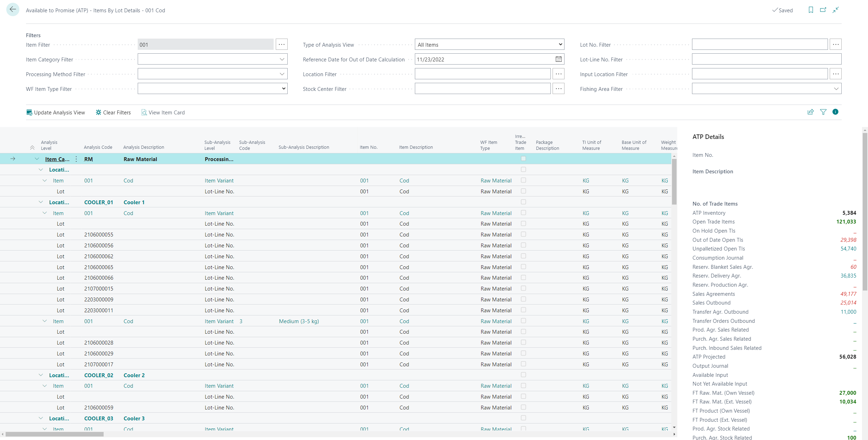868x440 pixels.
Task: Open View Item Card
Action: click(163, 112)
